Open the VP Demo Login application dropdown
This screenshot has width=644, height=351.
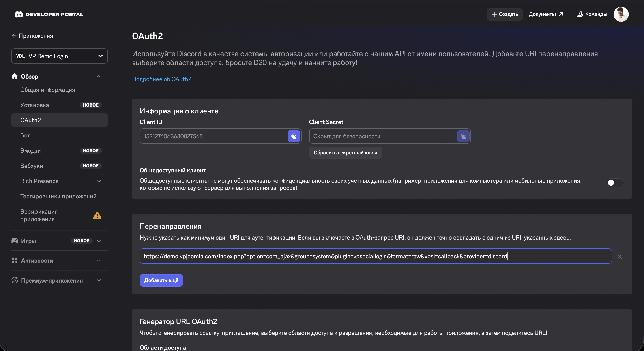coord(60,56)
